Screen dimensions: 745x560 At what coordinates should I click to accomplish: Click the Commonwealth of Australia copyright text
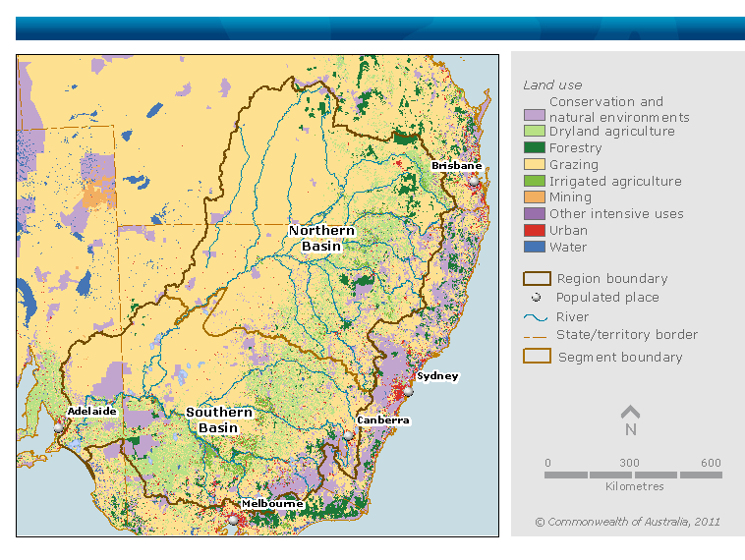pos(627,522)
